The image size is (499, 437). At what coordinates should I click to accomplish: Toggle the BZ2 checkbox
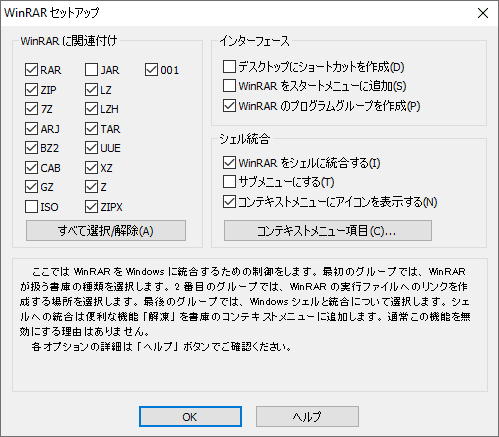(x=31, y=148)
